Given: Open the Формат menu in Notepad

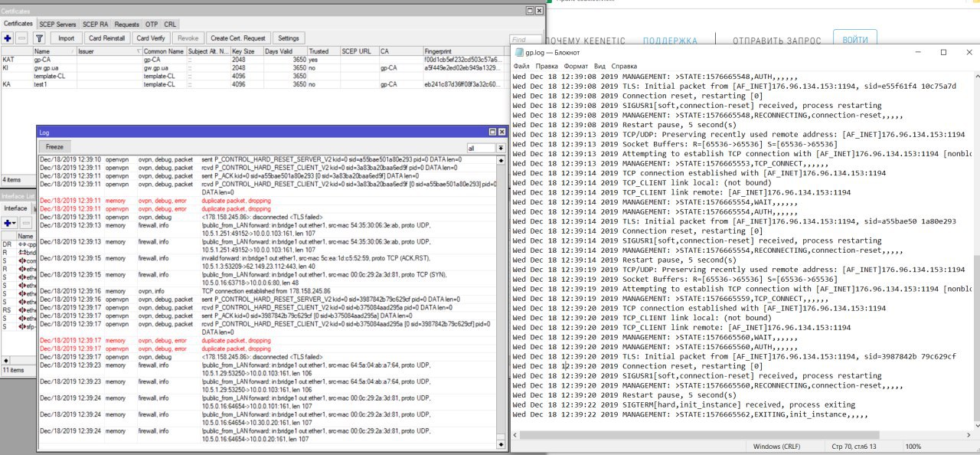Looking at the screenshot, I should [576, 67].
